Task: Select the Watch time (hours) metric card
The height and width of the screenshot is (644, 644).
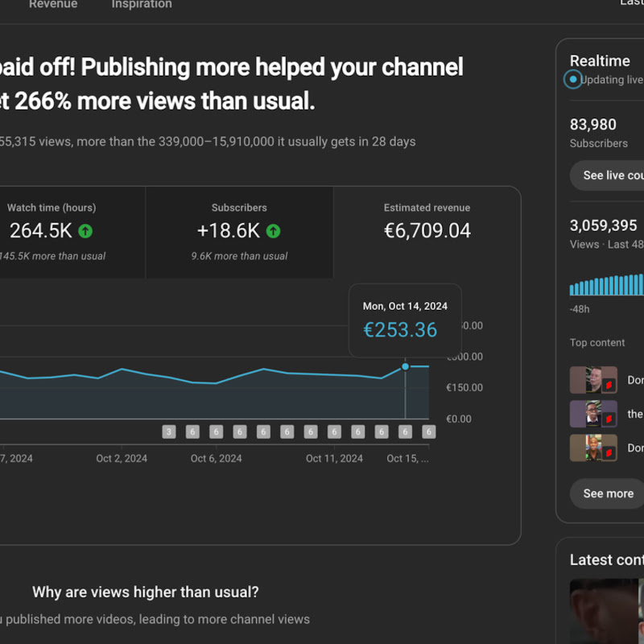Action: (72, 233)
